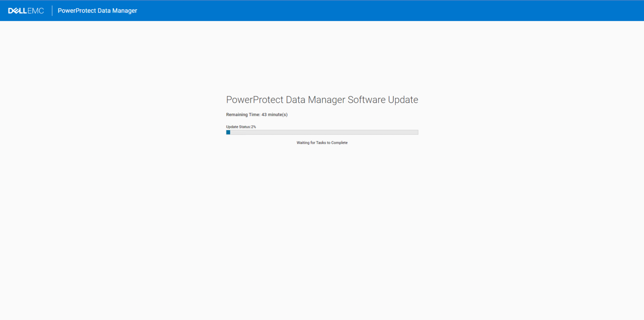Select the PowerProtect Data Manager Software Update heading
The height and width of the screenshot is (320, 644).
[322, 100]
